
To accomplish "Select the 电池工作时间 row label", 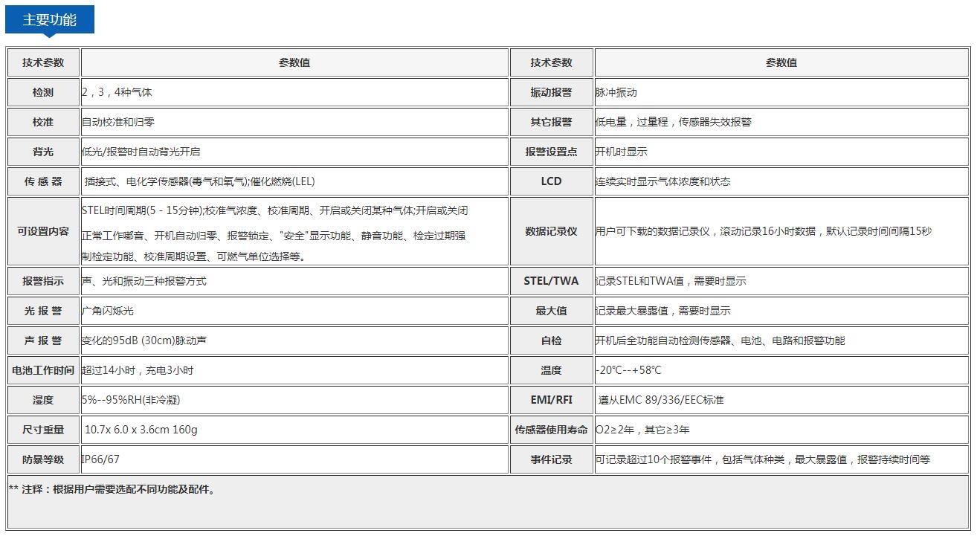I will 42,369.
